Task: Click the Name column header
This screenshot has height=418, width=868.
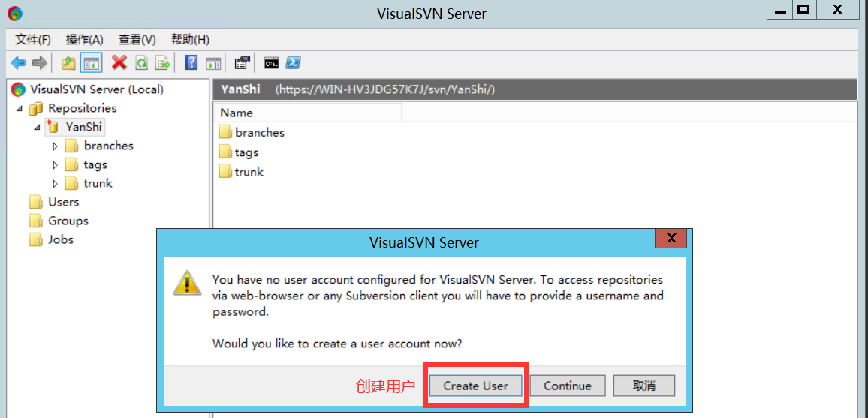Action: pyautogui.click(x=308, y=113)
